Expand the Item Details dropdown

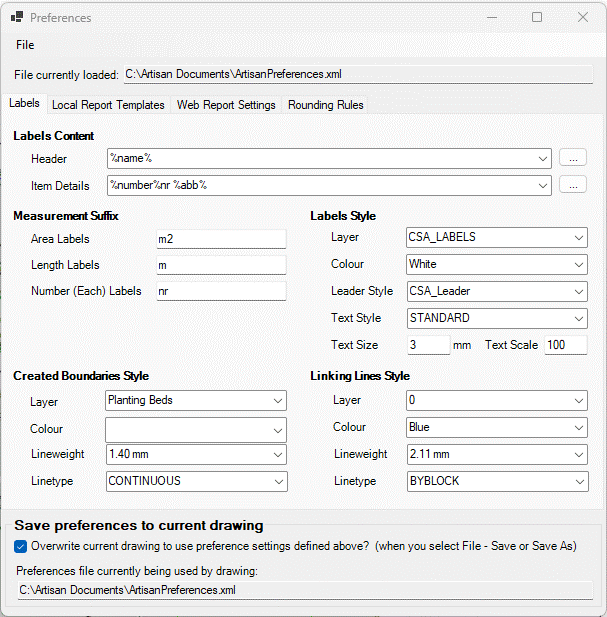pyautogui.click(x=543, y=185)
